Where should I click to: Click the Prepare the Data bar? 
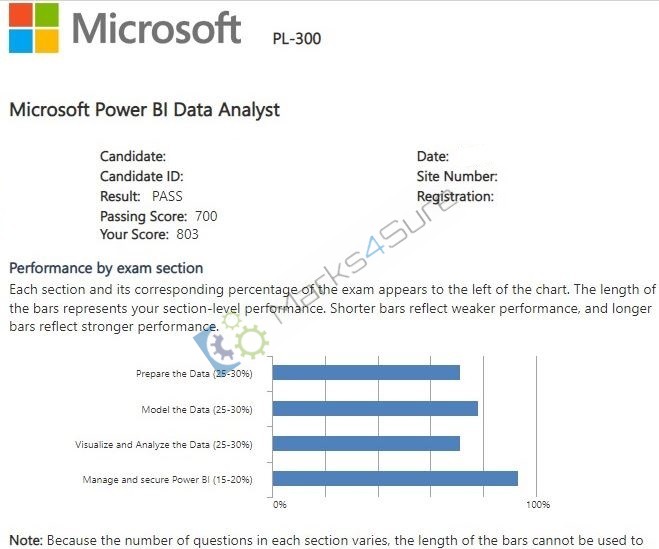tap(366, 372)
